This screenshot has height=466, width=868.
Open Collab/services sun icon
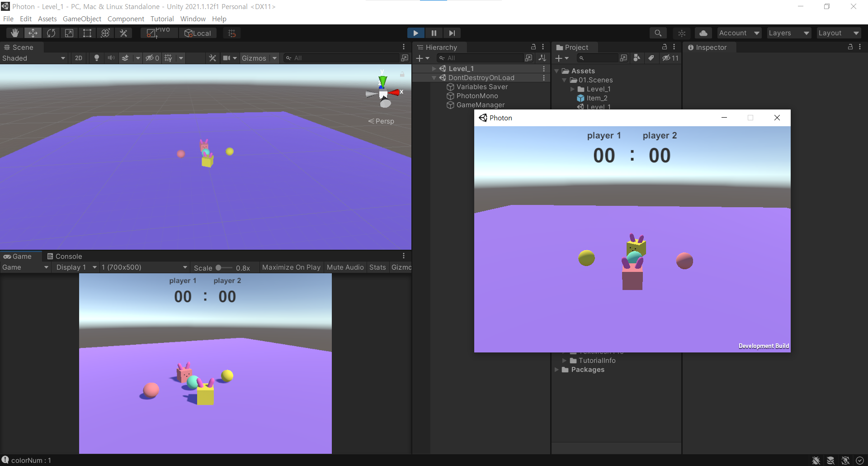(682, 33)
